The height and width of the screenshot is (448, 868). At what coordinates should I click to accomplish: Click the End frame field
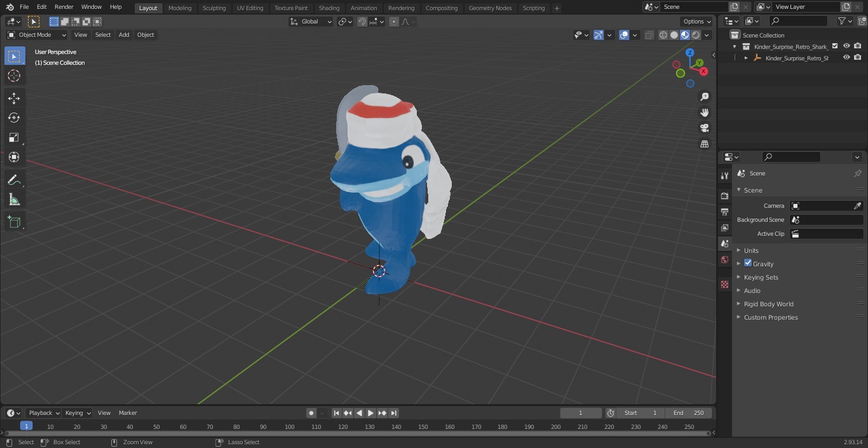[689, 413]
